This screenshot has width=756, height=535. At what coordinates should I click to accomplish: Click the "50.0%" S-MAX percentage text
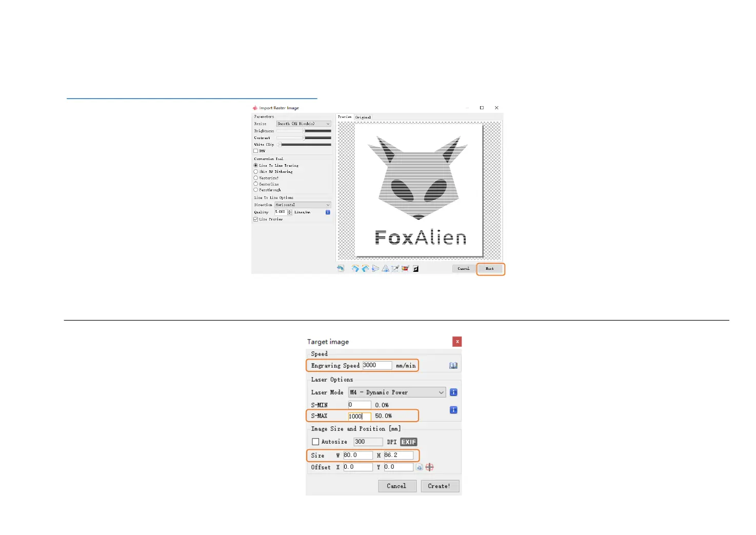point(383,416)
